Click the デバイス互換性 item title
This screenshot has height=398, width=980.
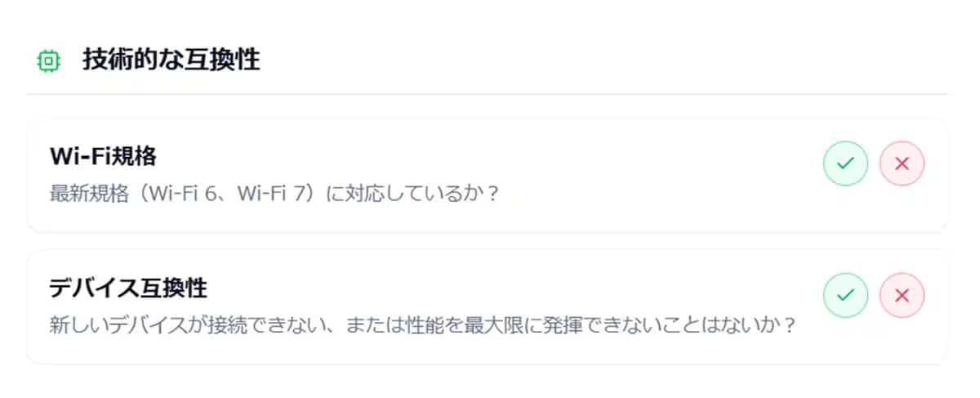click(x=127, y=288)
